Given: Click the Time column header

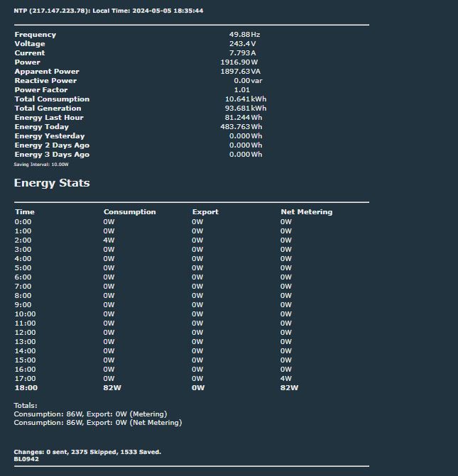Looking at the screenshot, I should point(25,212).
